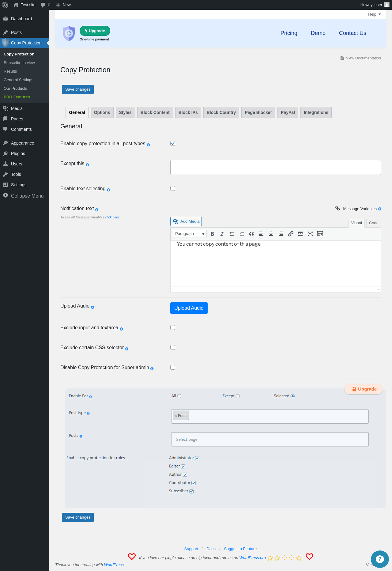Screen dimensions: 392x571
Task: Insert a blockquote with the quote icon
Action: 251,234
